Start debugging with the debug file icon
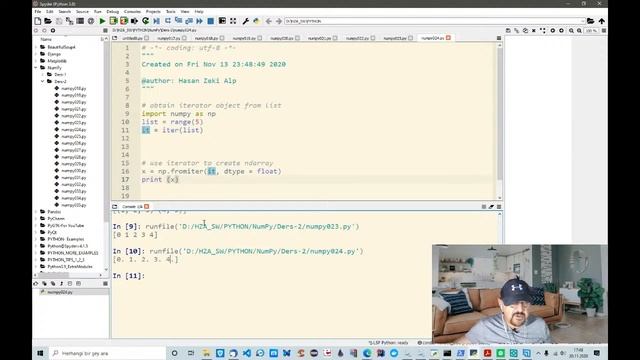Image resolution: width=640 pixels, height=360 pixels. [157, 21]
